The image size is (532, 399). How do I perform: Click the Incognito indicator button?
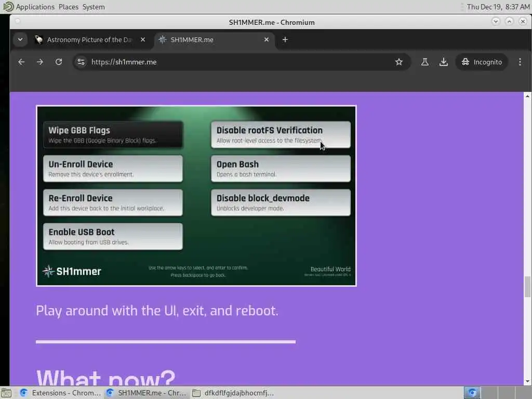pos(482,62)
